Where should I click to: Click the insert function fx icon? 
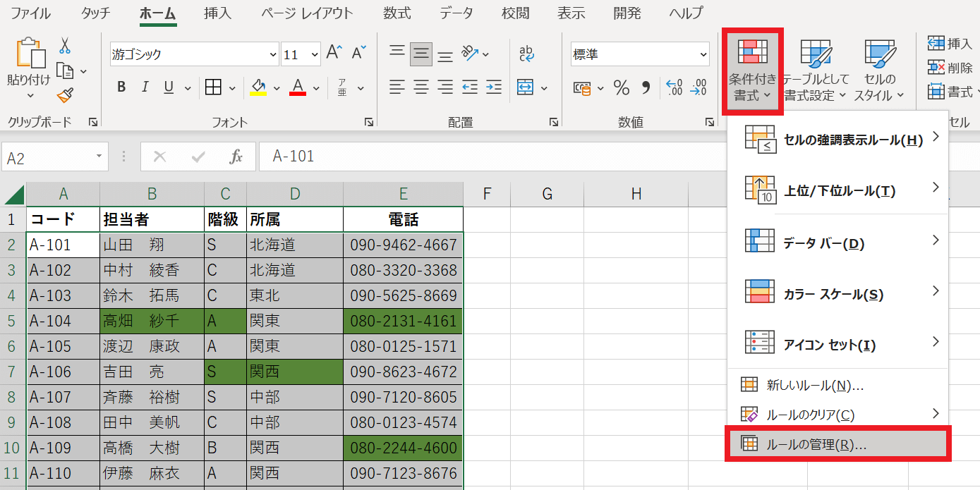236,157
